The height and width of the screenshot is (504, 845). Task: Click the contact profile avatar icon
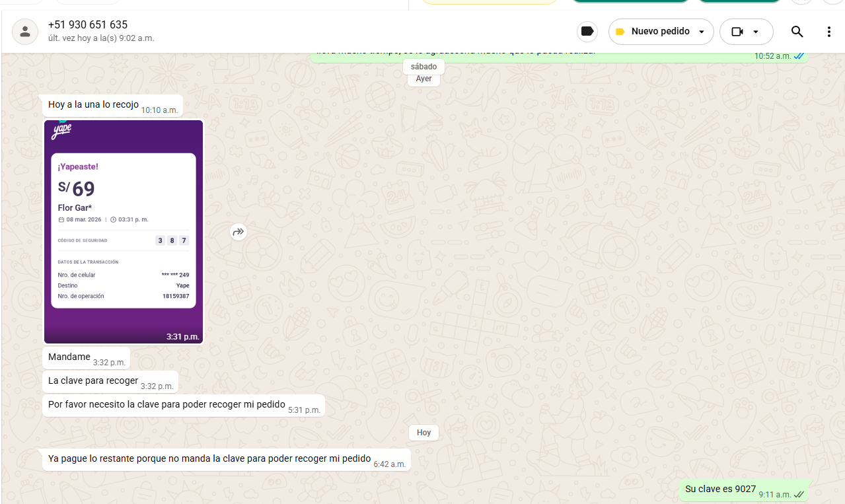(25, 32)
